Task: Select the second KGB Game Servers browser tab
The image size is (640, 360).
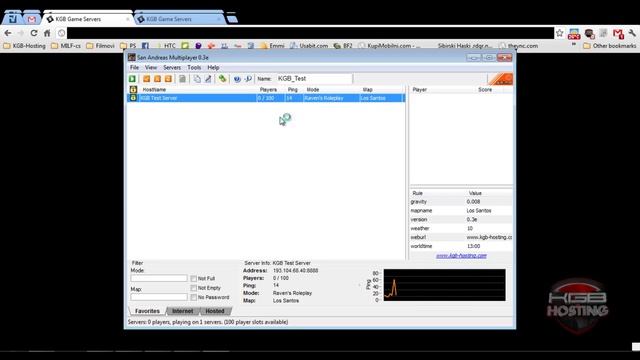Action: [x=180, y=19]
